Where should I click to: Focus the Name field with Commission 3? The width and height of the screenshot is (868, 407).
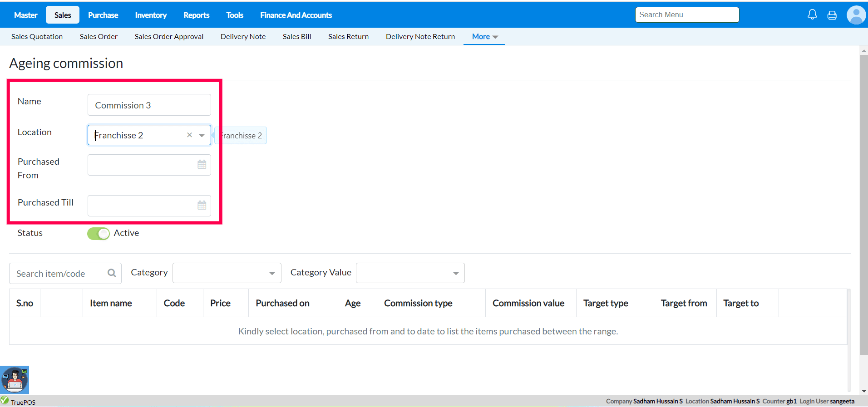click(x=149, y=105)
